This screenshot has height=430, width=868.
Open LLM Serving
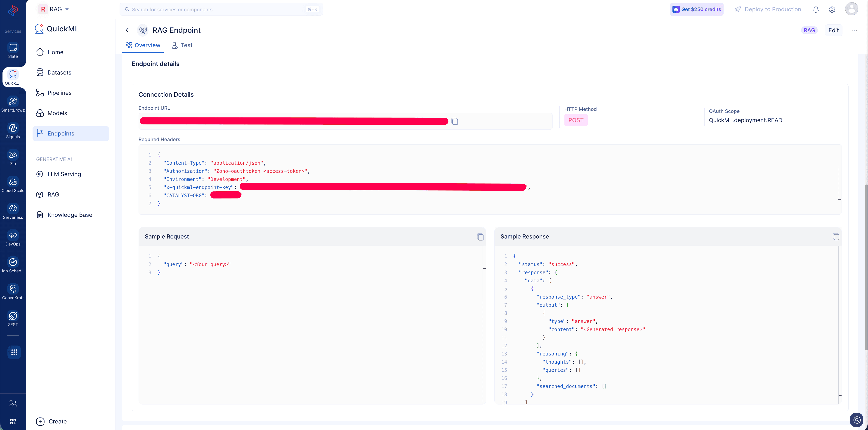(71, 174)
